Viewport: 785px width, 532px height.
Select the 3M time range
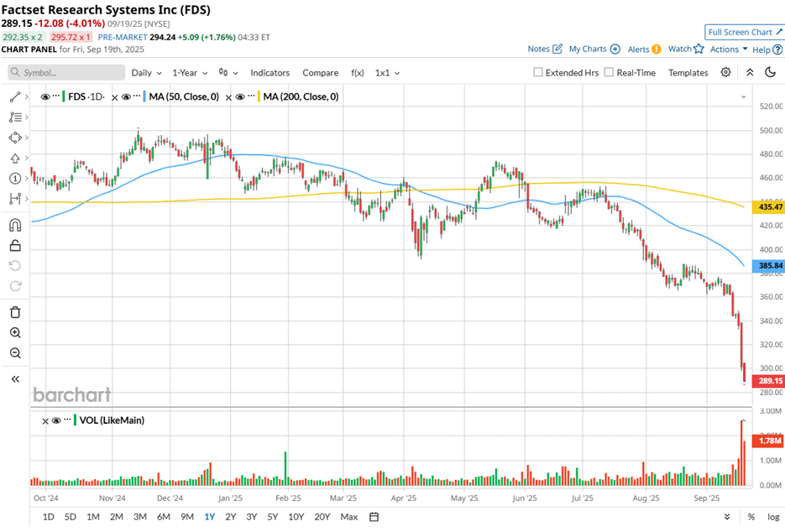140,517
